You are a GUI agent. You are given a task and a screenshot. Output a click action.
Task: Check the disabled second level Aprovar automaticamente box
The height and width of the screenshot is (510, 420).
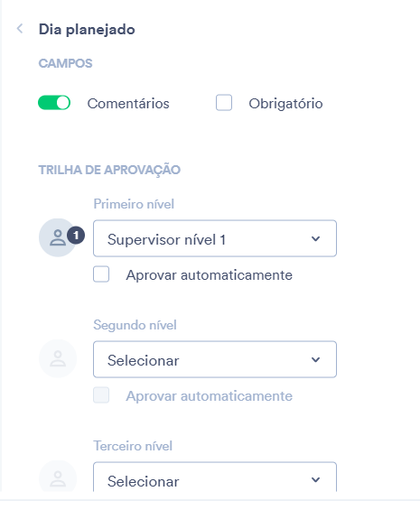pos(101,395)
